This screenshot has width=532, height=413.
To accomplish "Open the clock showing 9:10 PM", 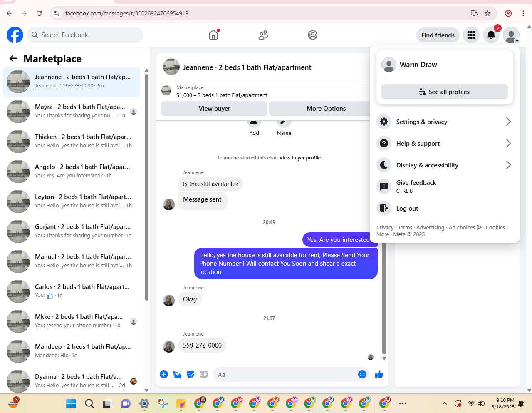I will click(503, 403).
